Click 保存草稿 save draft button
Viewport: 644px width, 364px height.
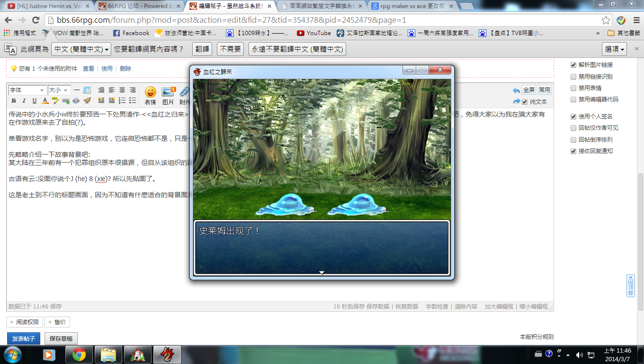pos(61,339)
